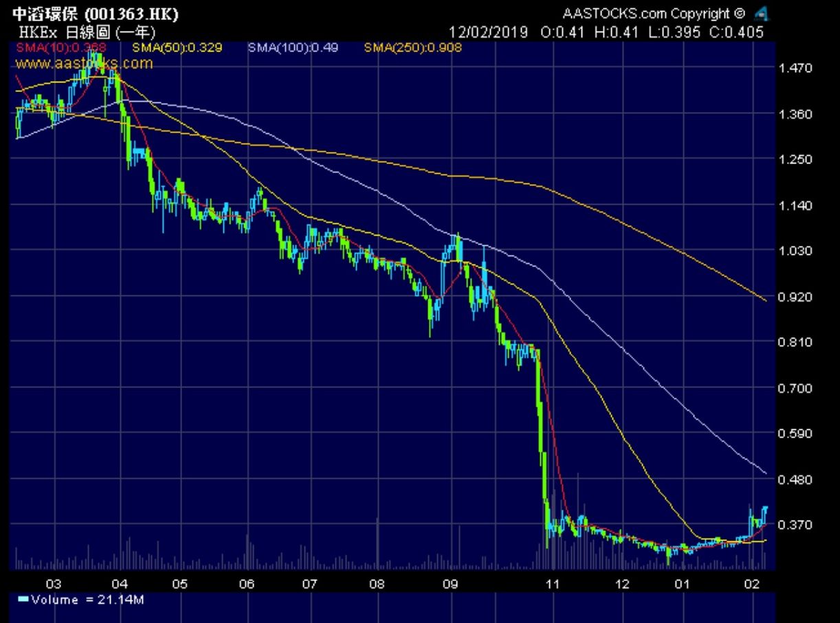The image size is (840, 623).
Task: Select the SMA(250) indicator label
Action: pos(412,48)
